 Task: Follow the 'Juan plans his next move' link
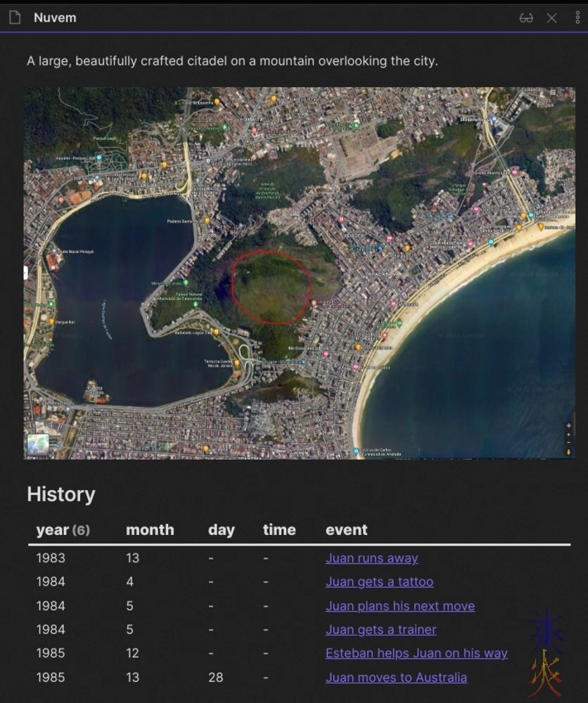click(400, 606)
